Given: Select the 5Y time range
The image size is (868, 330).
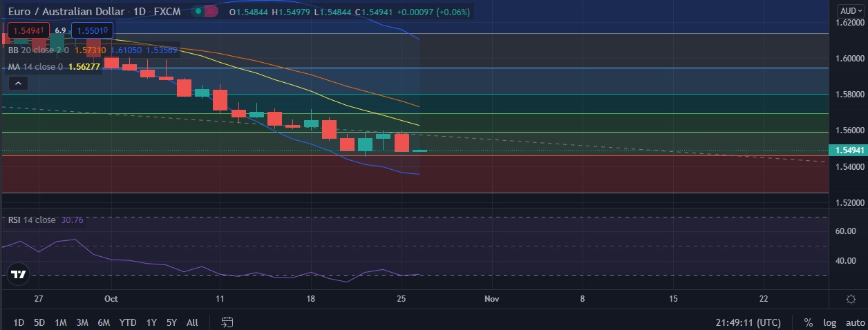Looking at the screenshot, I should click(x=171, y=322).
